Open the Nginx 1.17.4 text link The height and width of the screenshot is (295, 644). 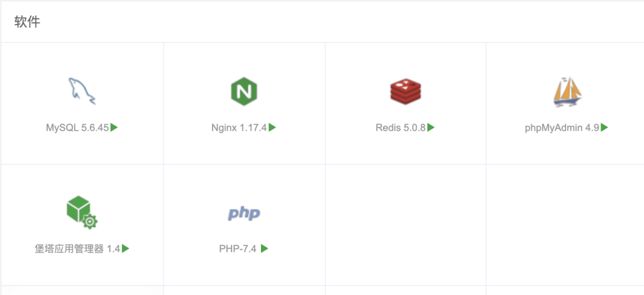pos(239,128)
